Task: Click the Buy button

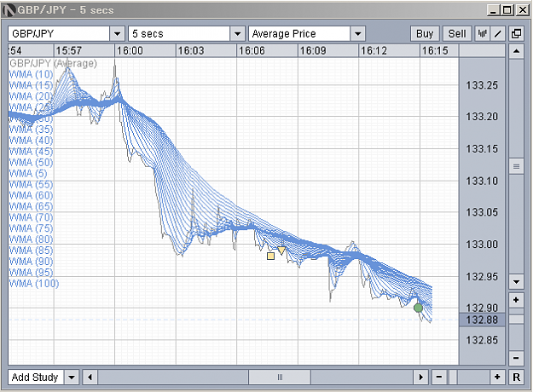Action: click(425, 33)
